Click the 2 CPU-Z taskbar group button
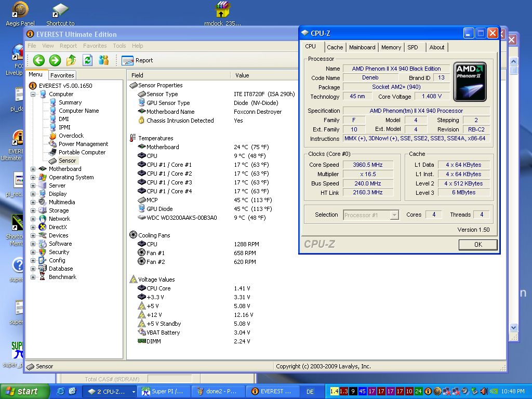The width and height of the screenshot is (532, 399). [x=110, y=391]
